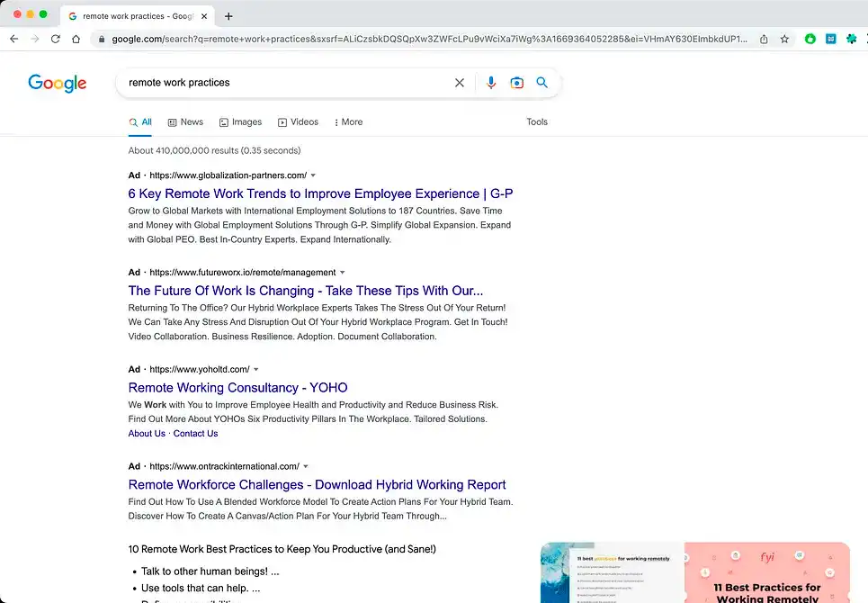
Task: Select the All results tab
Action: [x=140, y=121]
